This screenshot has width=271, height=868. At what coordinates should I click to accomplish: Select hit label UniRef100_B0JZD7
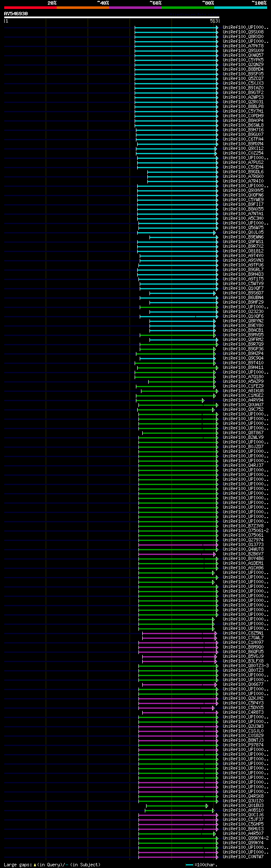coord(243,447)
